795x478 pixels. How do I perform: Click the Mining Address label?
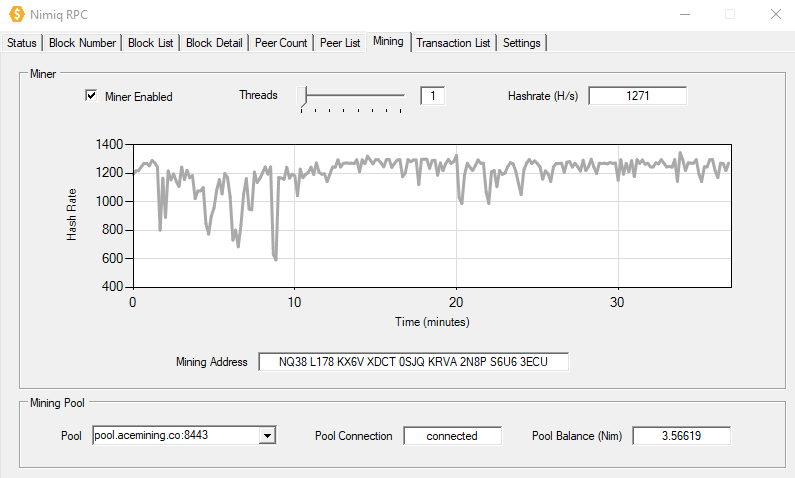tap(211, 362)
